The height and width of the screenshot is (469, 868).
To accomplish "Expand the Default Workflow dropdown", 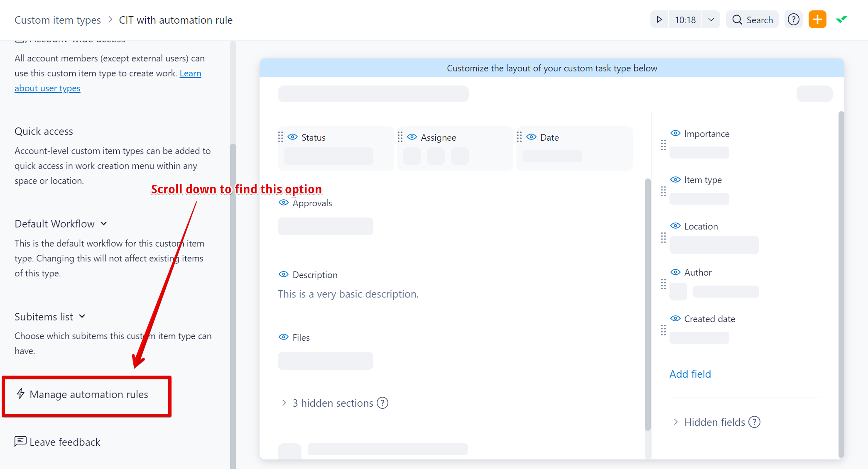I will click(x=104, y=224).
